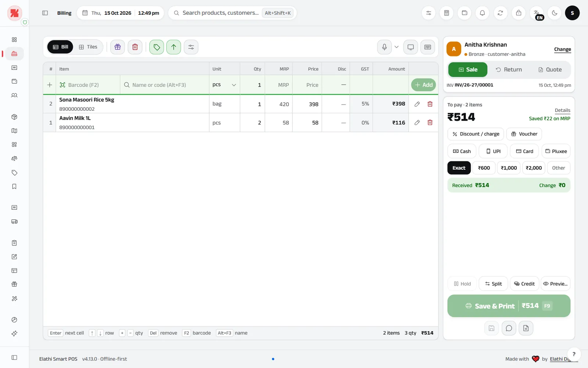Switch to Tiles view
This screenshot has height=368, width=588.
click(x=88, y=47)
